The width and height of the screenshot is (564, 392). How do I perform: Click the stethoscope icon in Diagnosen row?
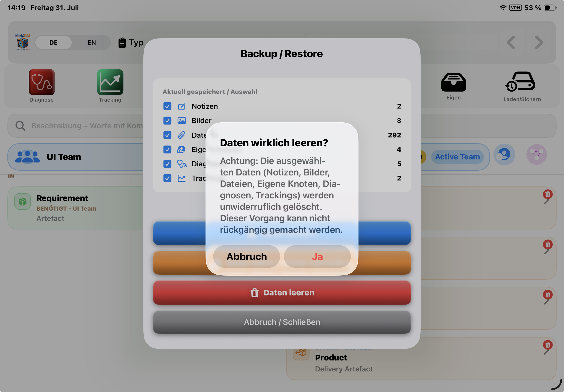coord(182,164)
